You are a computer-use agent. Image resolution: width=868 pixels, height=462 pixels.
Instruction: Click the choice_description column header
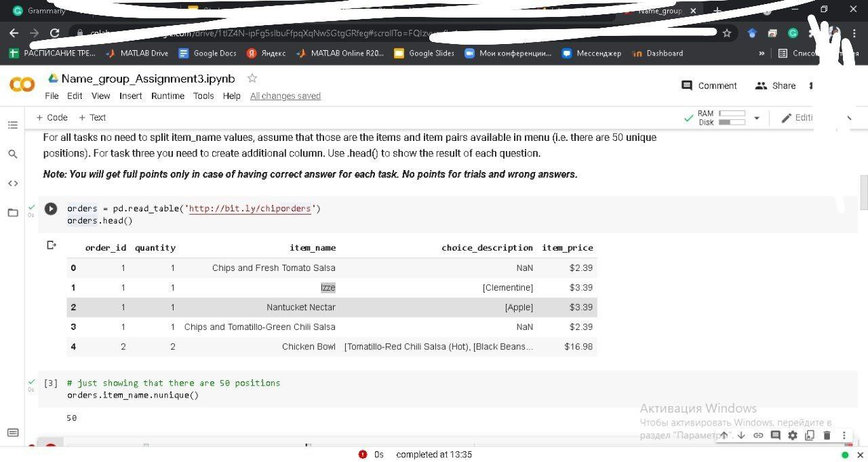click(x=487, y=248)
